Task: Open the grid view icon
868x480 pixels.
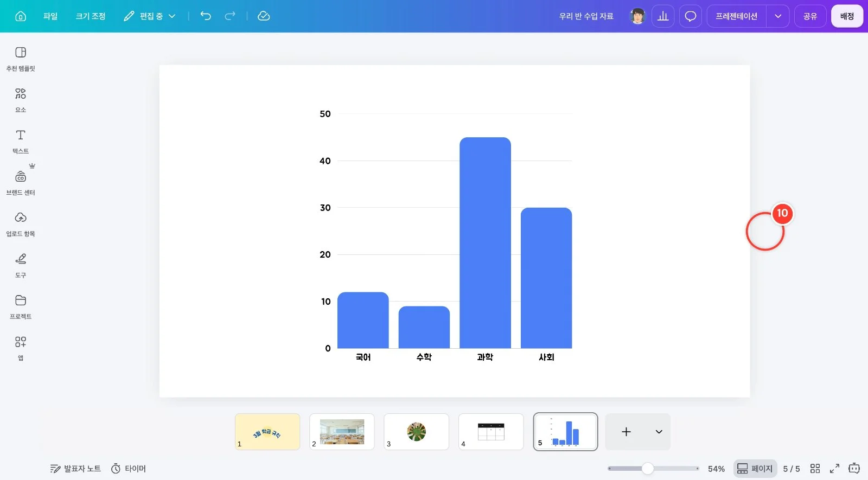Action: click(x=815, y=469)
